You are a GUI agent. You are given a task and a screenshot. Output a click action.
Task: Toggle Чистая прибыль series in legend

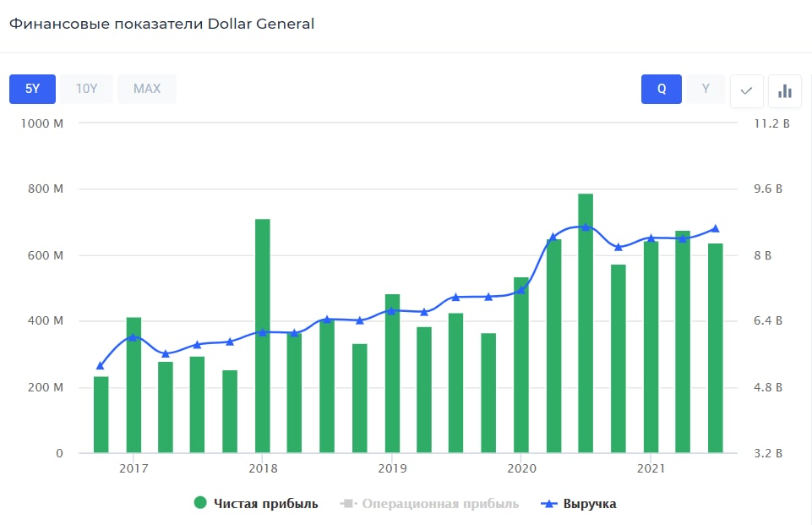pyautogui.click(x=256, y=503)
